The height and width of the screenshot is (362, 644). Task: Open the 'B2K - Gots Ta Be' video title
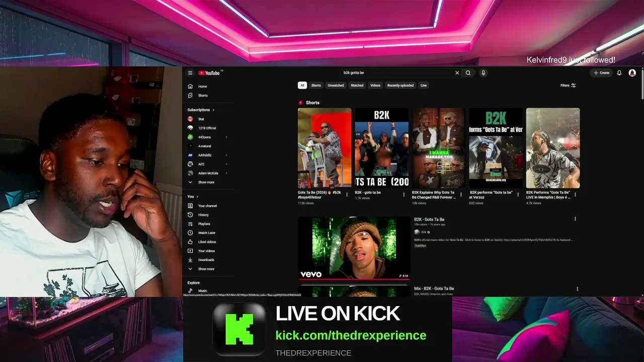[x=429, y=219]
